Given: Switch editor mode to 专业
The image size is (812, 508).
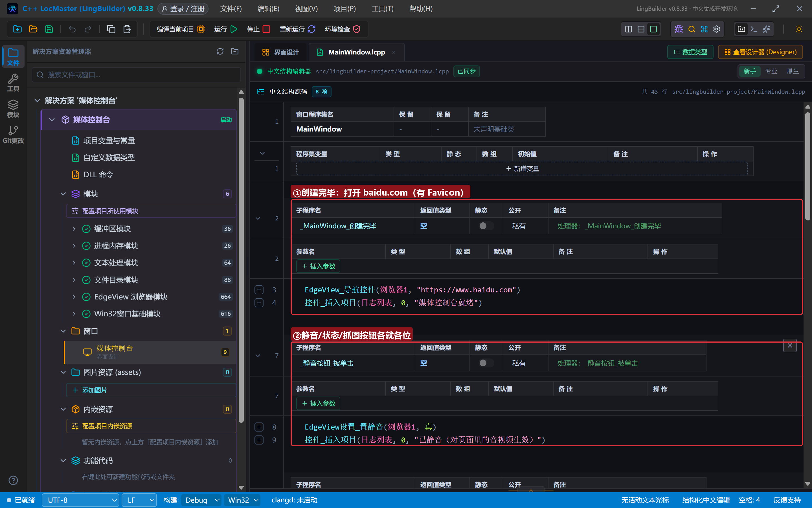Looking at the screenshot, I should coord(771,71).
